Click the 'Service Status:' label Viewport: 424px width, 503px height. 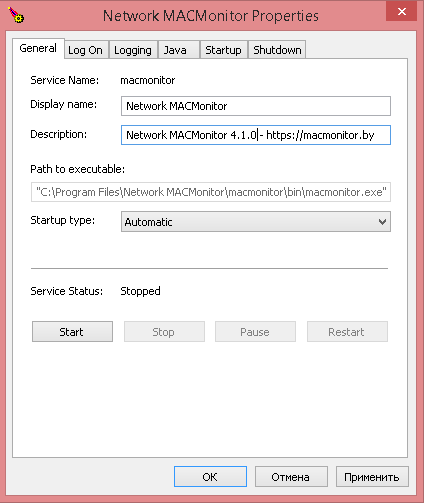(67, 291)
